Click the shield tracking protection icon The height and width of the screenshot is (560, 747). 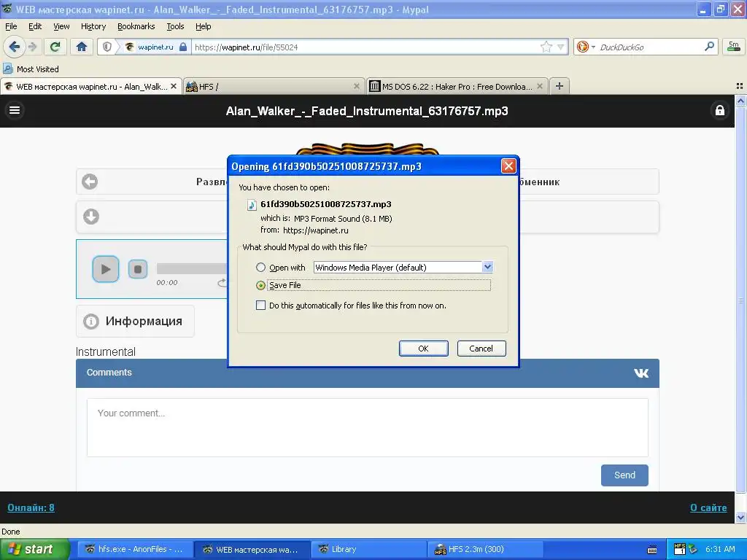[107, 47]
